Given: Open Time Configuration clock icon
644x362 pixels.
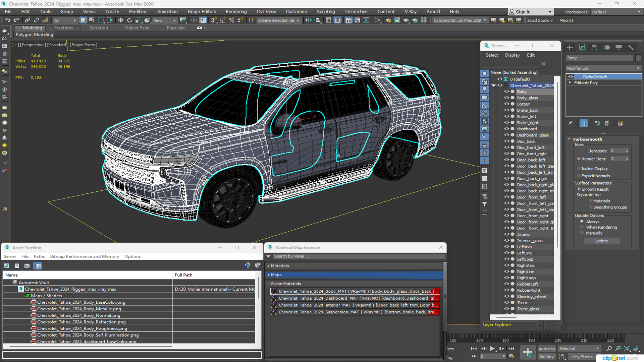Looking at the screenshot, I should click(x=512, y=356).
